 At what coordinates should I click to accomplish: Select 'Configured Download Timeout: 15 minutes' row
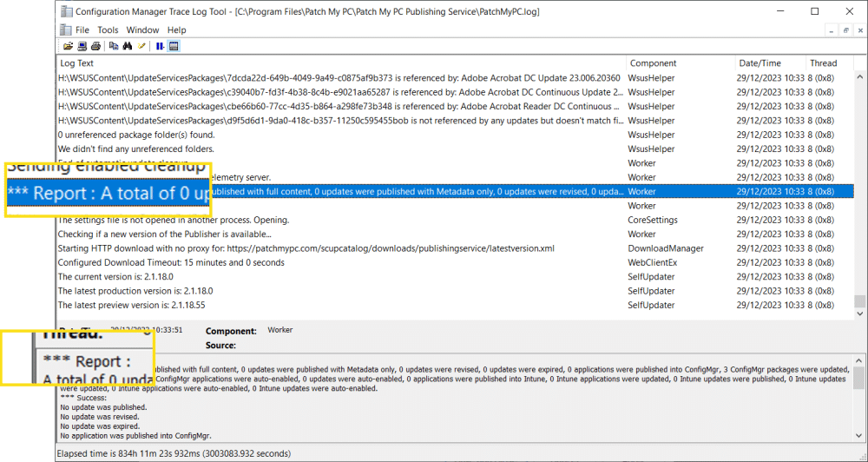coord(455,262)
